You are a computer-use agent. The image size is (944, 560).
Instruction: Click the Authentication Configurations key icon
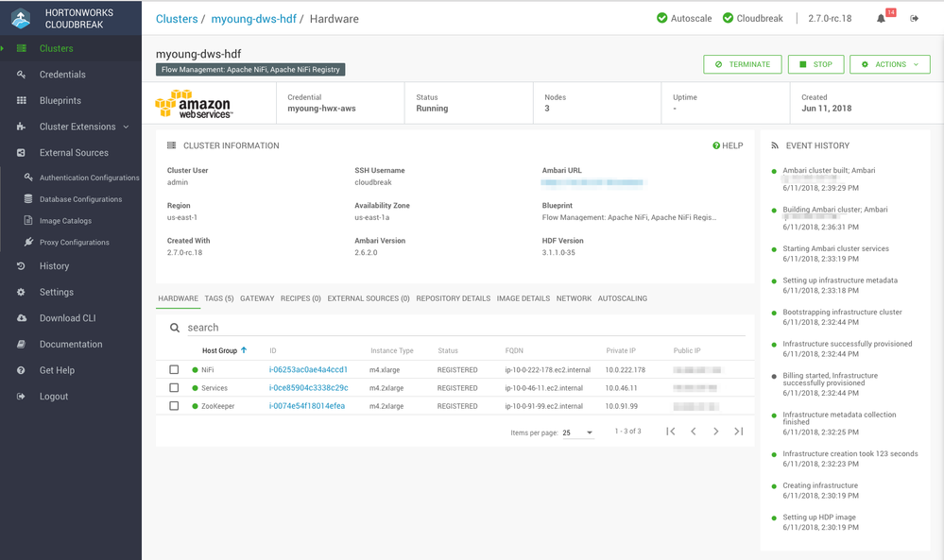tap(28, 178)
